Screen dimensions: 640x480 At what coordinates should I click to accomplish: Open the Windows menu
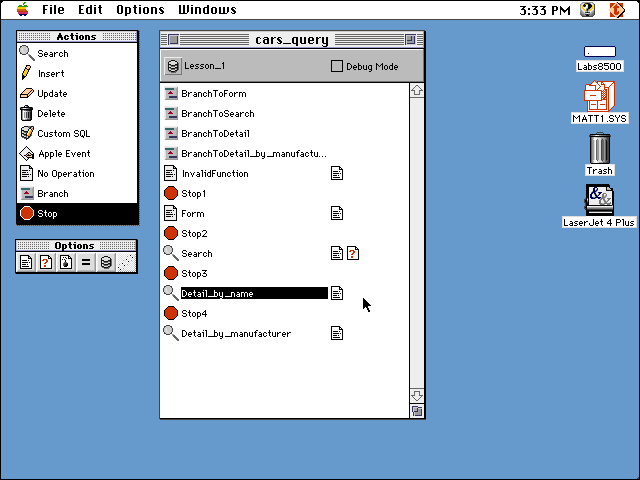[207, 9]
